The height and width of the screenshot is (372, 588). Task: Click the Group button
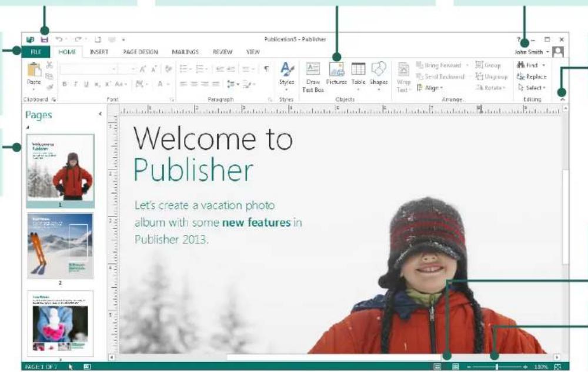(488, 65)
